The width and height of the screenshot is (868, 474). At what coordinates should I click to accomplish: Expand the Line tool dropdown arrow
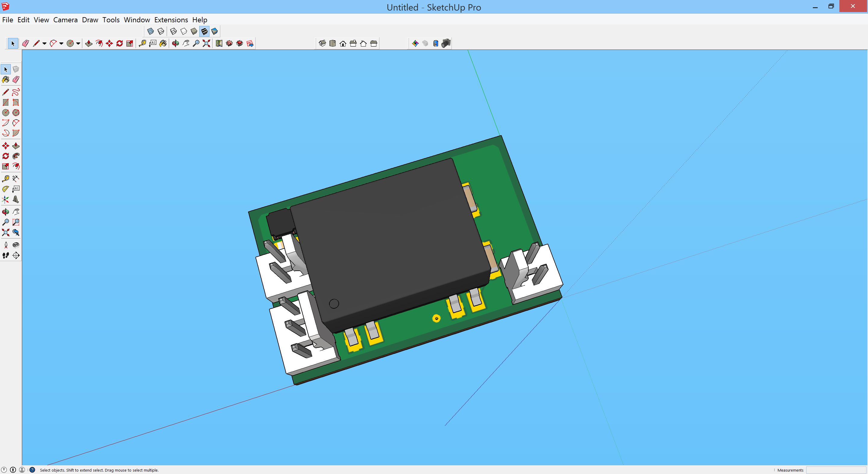44,43
